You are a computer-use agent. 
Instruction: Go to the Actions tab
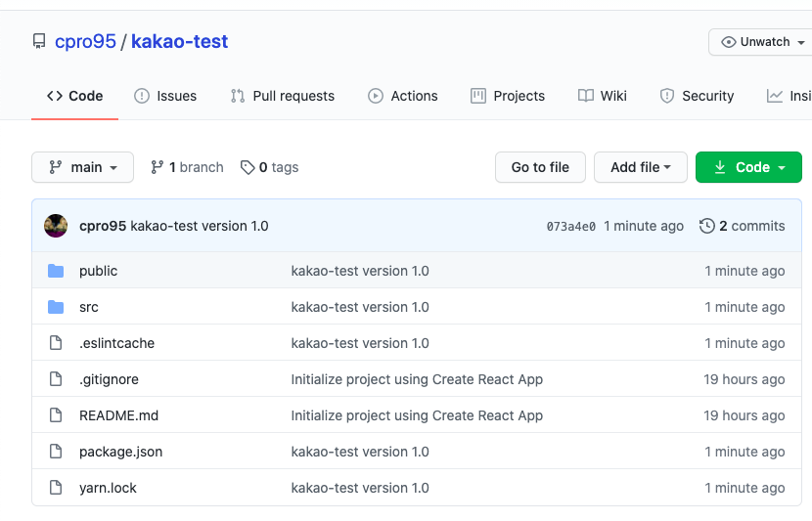coord(403,96)
